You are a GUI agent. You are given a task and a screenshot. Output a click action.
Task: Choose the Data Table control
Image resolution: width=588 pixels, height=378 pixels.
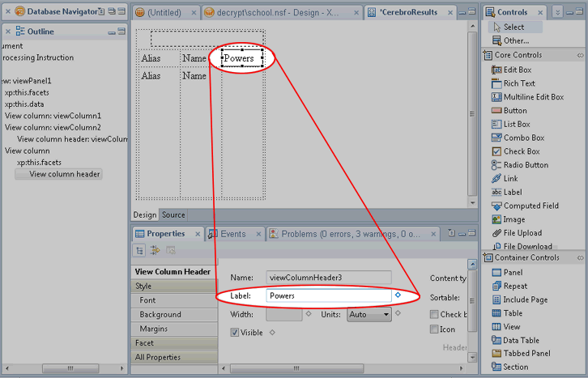515,340
